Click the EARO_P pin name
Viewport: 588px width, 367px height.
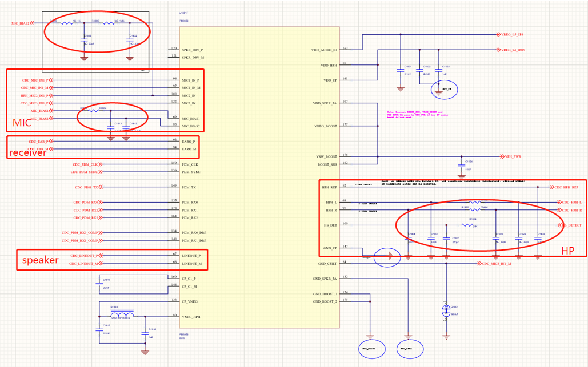tap(188, 142)
